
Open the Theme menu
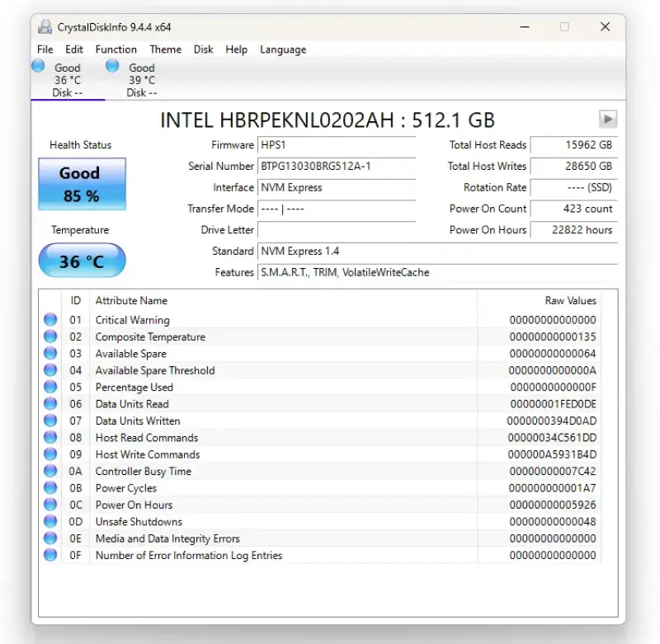[x=166, y=49]
